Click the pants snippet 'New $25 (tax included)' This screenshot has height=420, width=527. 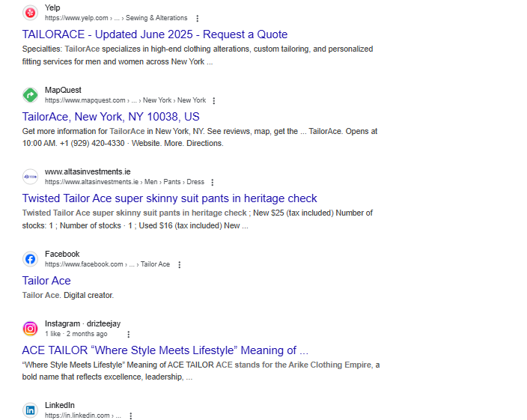[x=198, y=219]
